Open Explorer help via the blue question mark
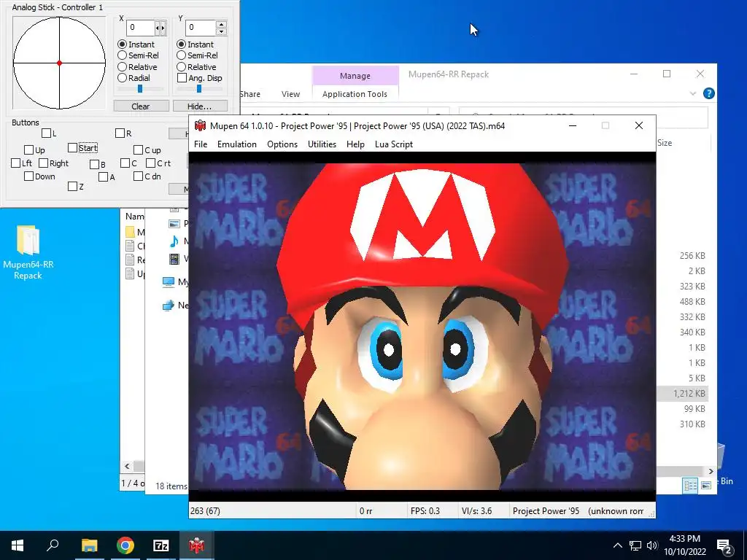Screen dimensions: 747x560 708,93
